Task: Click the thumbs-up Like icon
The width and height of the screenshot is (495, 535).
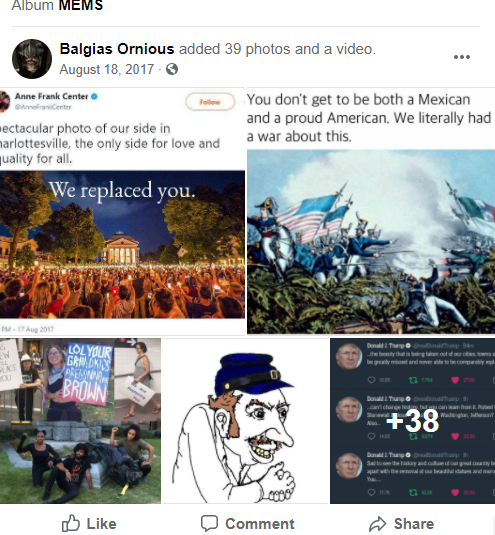Action: click(x=71, y=523)
